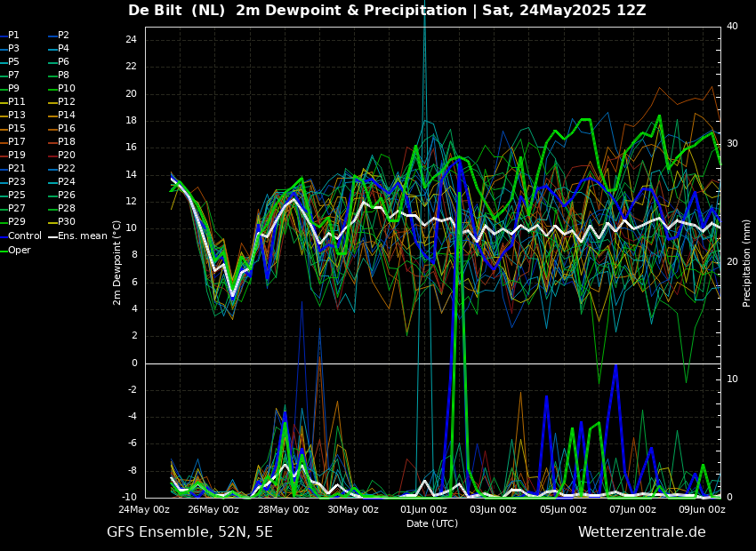Click the 07Jun 00z date tick
This screenshot has width=756, height=551.
coord(632,510)
